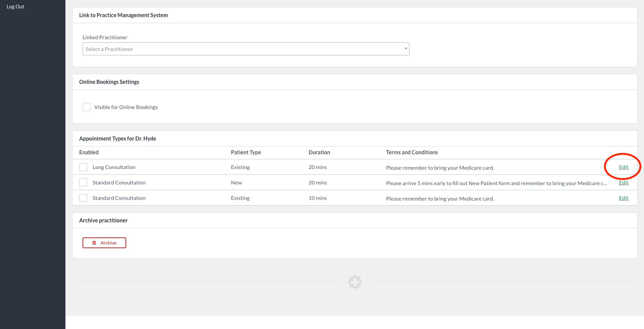Edit the Long Consultation appointment type

coord(624,167)
